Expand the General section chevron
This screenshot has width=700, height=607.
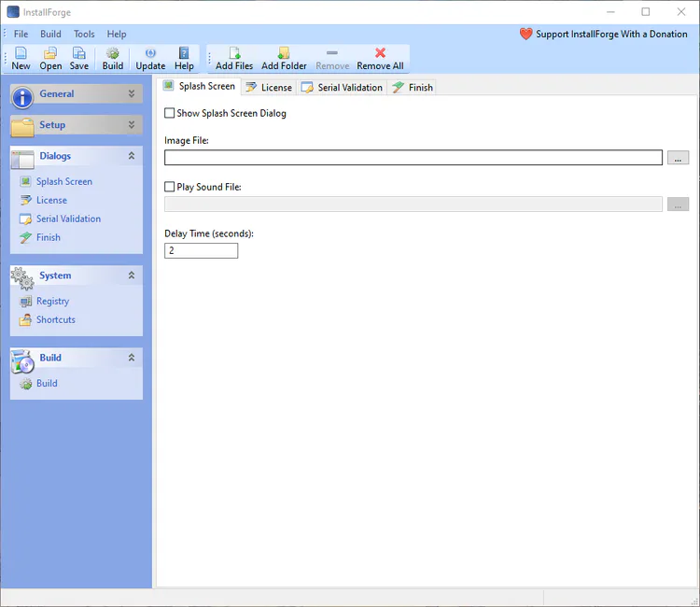[132, 93]
